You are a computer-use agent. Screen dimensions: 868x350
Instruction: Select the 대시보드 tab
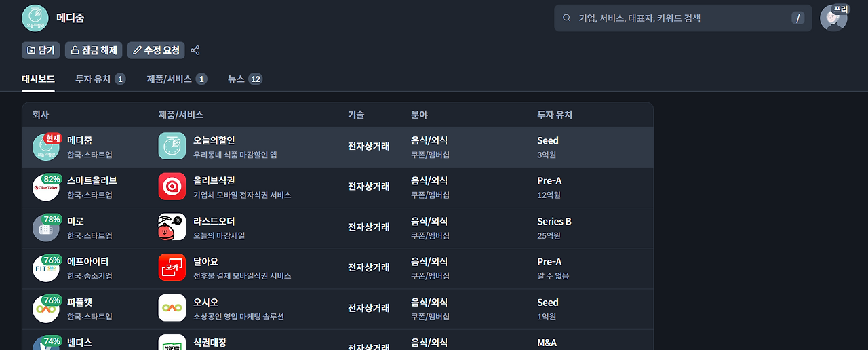click(x=38, y=79)
